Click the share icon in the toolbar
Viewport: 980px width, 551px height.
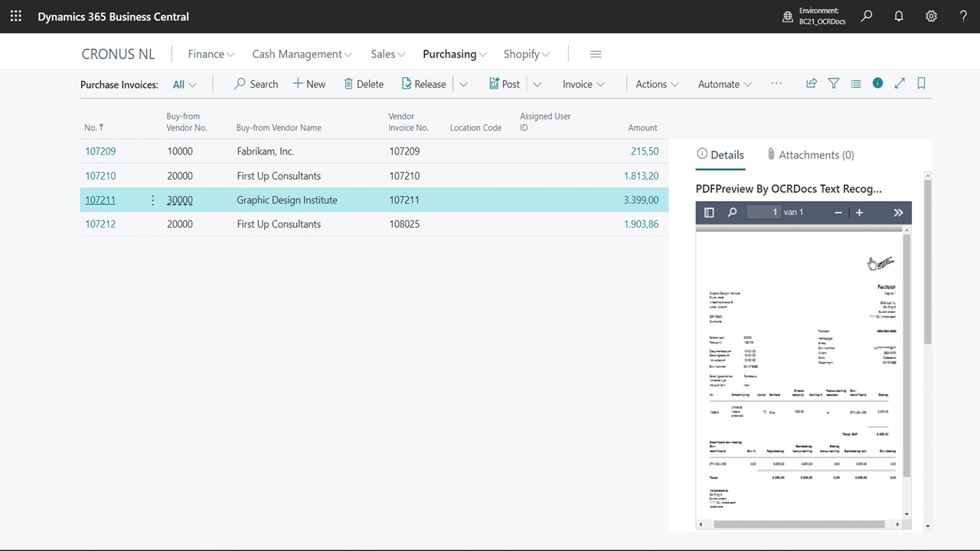point(812,83)
